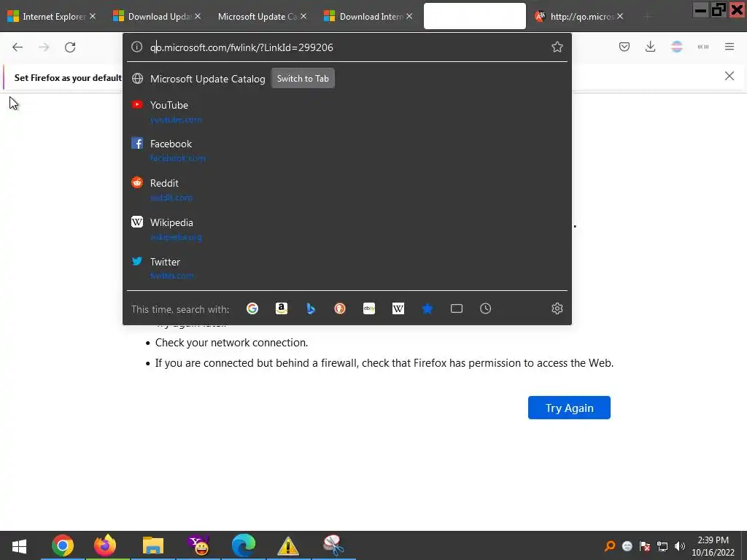Search this time with eBay
This screenshot has width=747, height=560.
pos(369,308)
